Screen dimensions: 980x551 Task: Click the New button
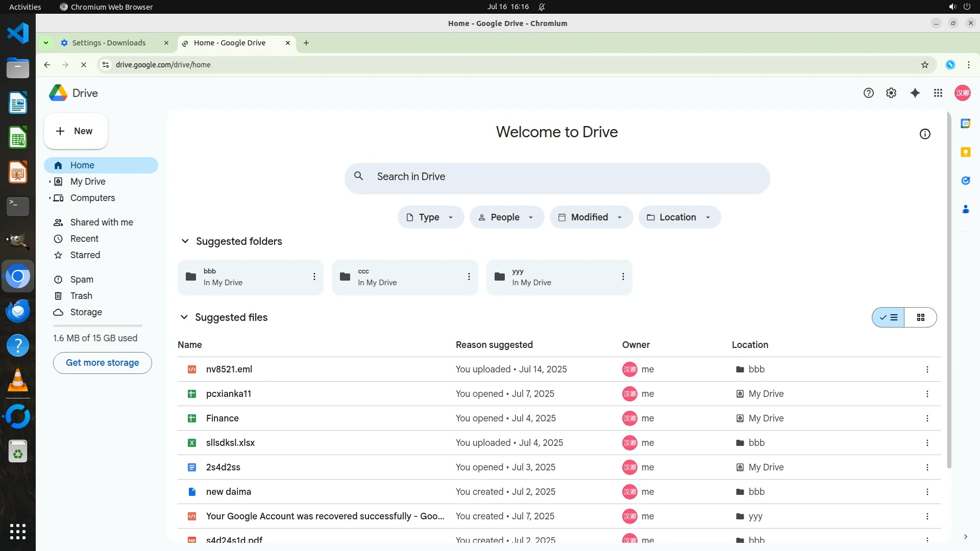tap(76, 131)
